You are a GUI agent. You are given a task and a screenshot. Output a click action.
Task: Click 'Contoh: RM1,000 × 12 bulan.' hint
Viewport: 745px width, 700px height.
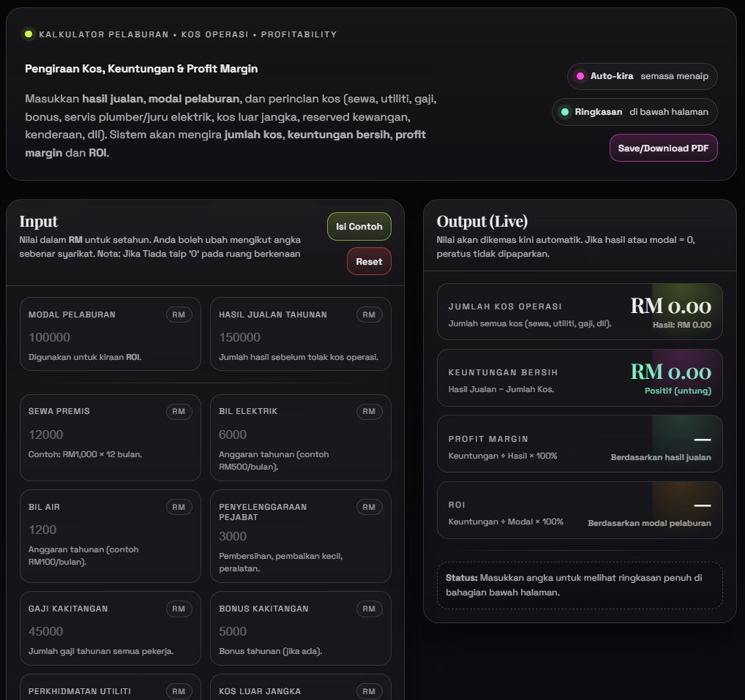(x=85, y=454)
